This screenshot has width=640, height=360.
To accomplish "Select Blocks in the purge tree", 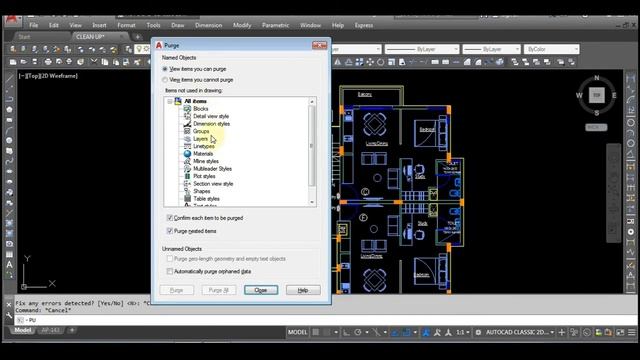I will (200, 109).
